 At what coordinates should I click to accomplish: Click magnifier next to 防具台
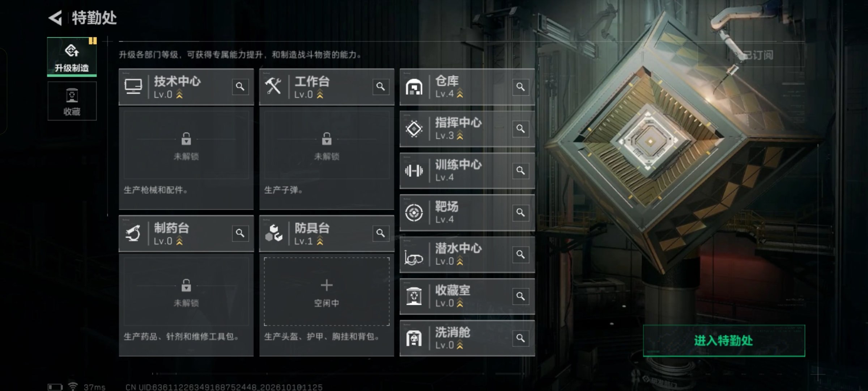pos(380,233)
